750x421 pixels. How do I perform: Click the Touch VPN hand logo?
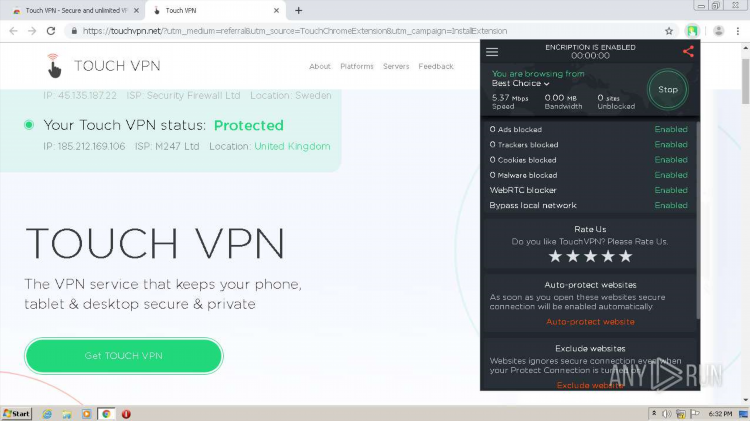54,66
